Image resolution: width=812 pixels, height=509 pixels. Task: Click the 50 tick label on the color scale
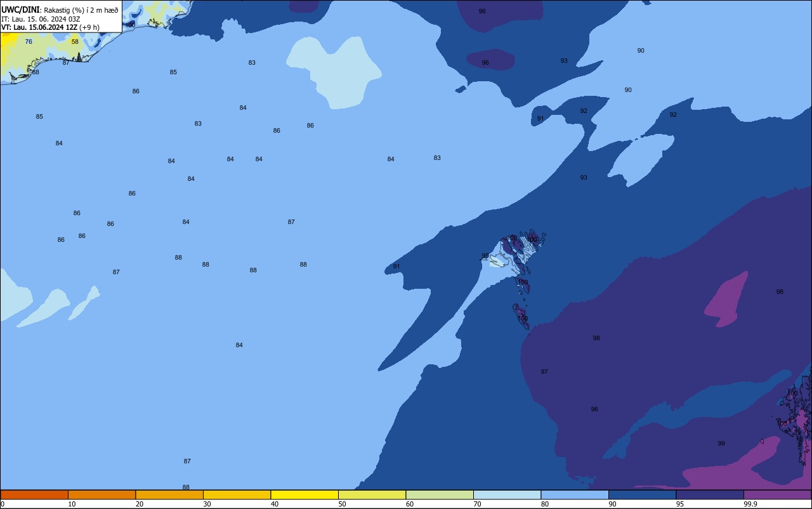coord(342,504)
